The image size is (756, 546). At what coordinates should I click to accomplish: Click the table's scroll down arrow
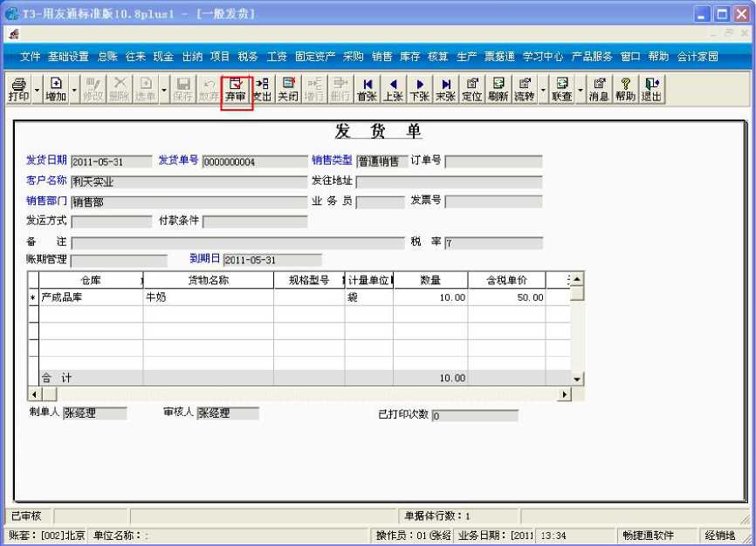coord(577,379)
